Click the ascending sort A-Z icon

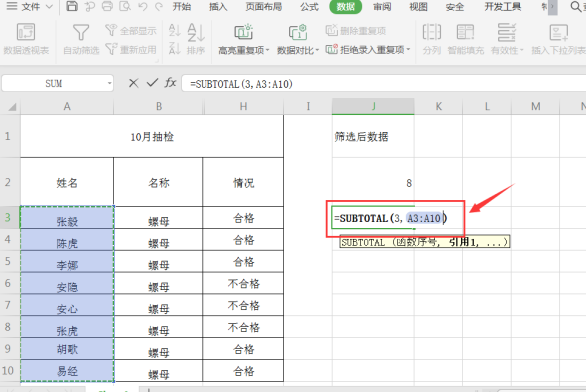coord(175,31)
